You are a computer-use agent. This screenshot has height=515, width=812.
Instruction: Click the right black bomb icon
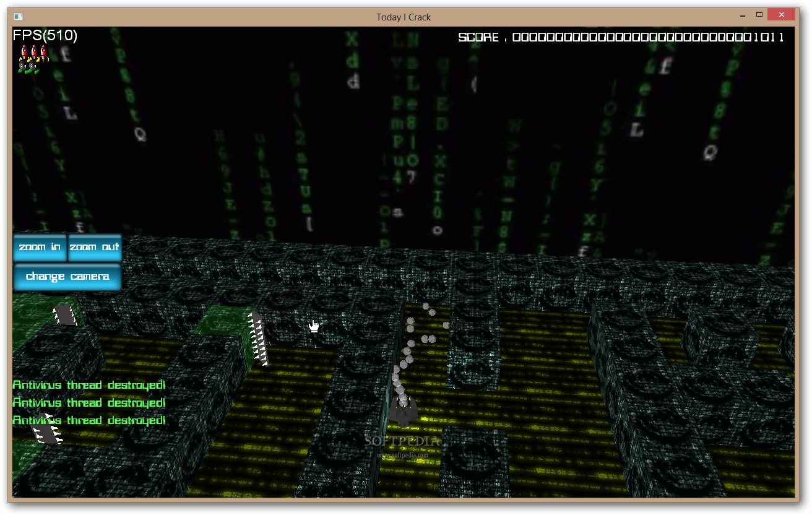coord(33,66)
